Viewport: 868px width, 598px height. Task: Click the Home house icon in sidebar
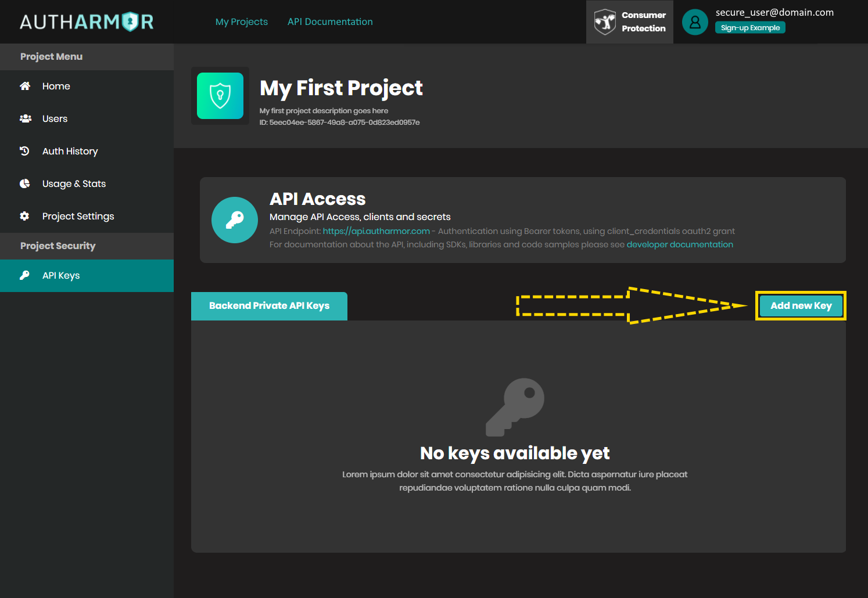(x=25, y=86)
